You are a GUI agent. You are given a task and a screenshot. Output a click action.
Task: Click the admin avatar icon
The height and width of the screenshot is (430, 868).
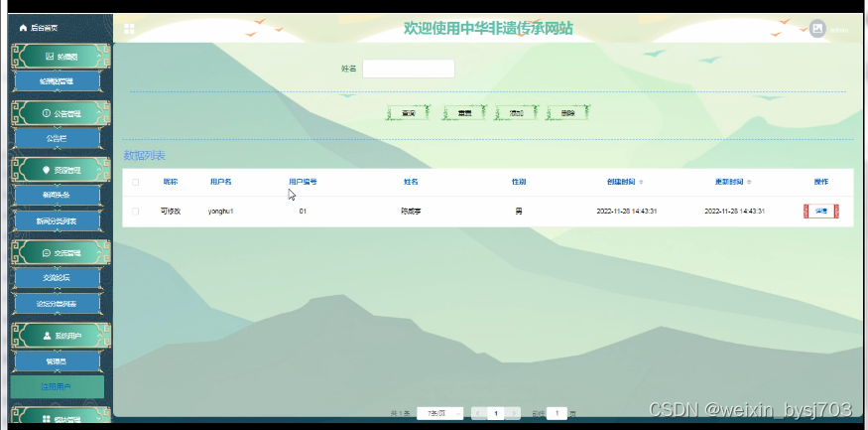pyautogui.click(x=817, y=29)
